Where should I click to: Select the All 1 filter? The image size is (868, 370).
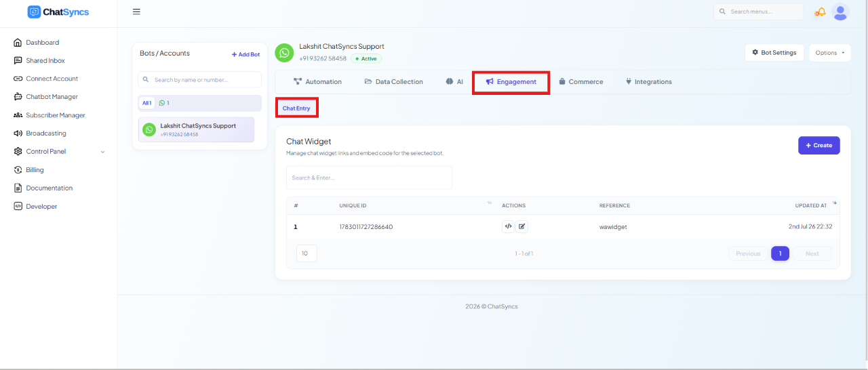coord(146,103)
